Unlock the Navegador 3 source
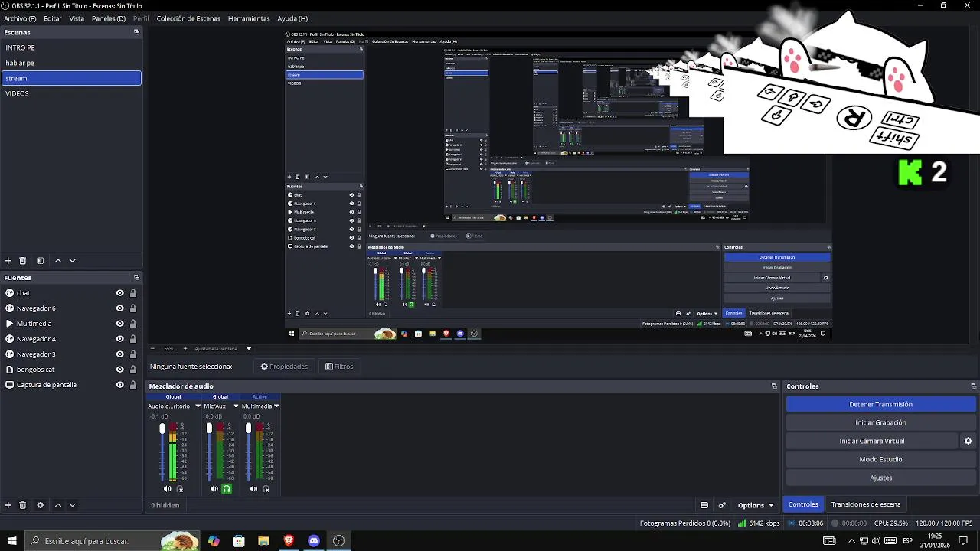Image resolution: width=980 pixels, height=551 pixels. click(133, 354)
